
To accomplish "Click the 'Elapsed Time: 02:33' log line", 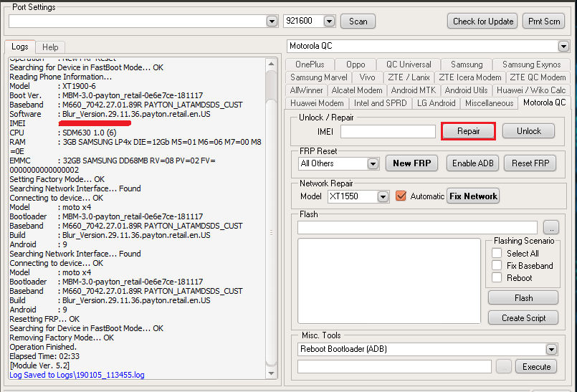I will click(x=44, y=356).
